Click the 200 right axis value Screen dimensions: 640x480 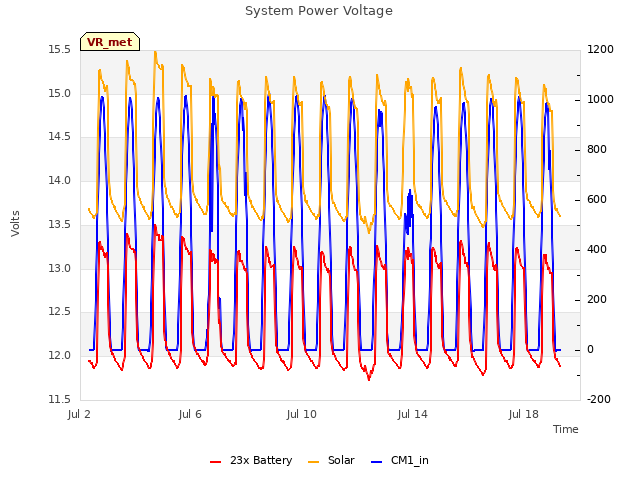coord(597,300)
